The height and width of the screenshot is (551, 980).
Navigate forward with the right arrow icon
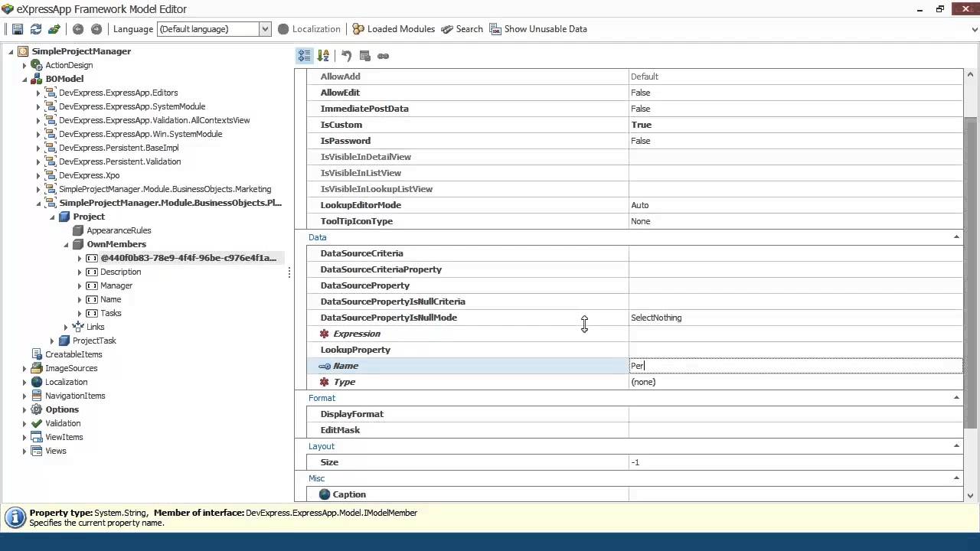[96, 29]
